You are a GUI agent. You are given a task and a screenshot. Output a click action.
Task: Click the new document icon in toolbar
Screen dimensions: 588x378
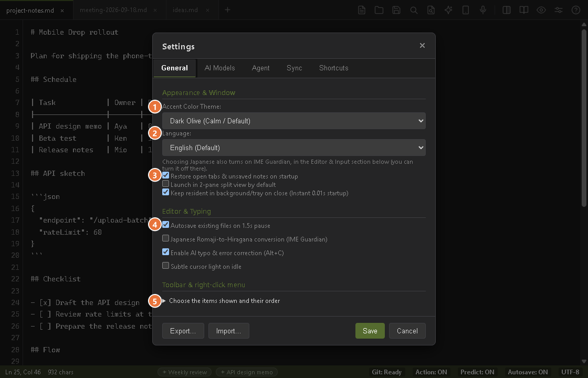coord(362,10)
